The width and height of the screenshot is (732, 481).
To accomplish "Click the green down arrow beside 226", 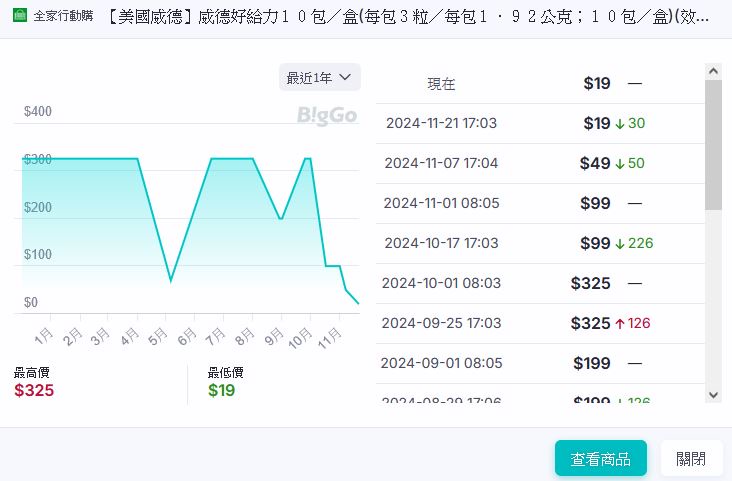I will [x=620, y=244].
